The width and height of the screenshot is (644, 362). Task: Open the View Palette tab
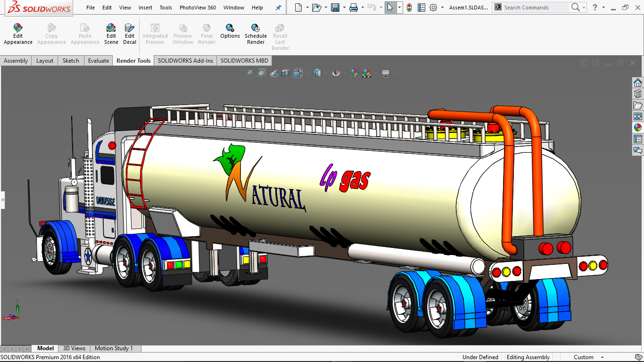[638, 116]
